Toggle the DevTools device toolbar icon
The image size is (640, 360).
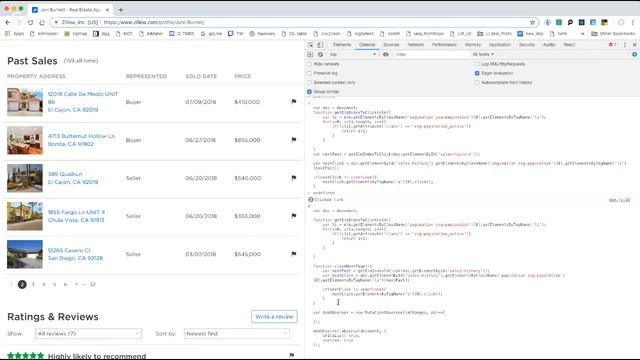point(320,45)
